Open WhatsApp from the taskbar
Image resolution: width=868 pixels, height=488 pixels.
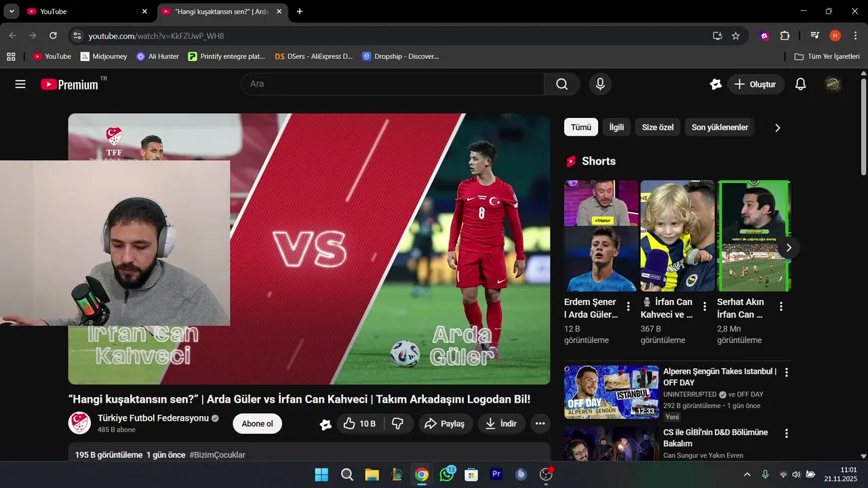click(447, 474)
